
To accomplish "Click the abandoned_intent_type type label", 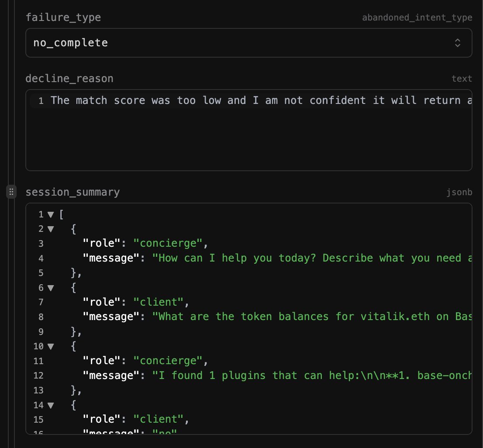I will point(417,17).
